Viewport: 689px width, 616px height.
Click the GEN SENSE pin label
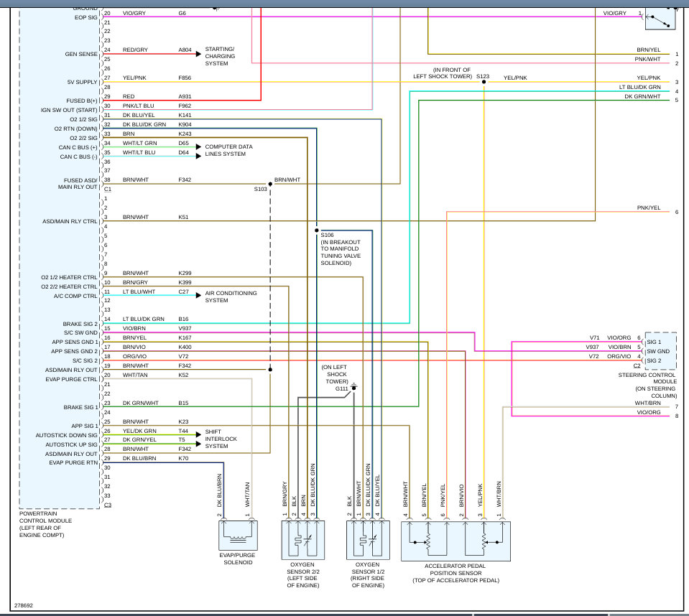click(81, 54)
